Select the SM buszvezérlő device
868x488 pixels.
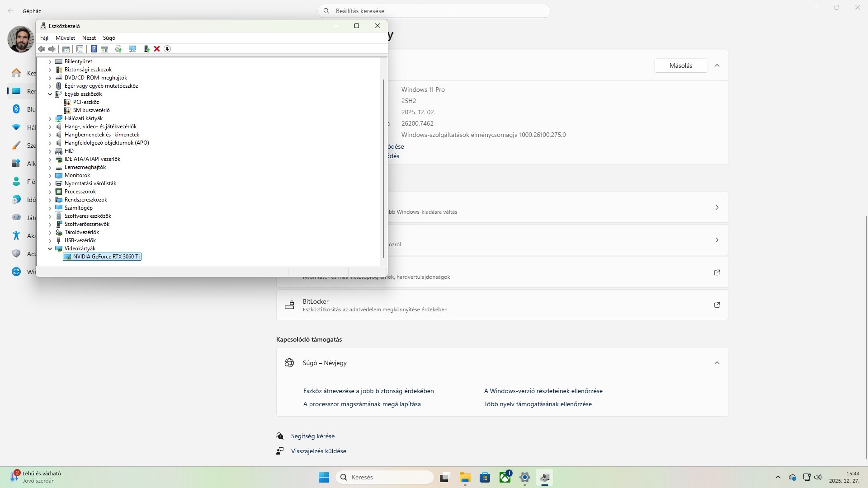pyautogui.click(x=91, y=110)
